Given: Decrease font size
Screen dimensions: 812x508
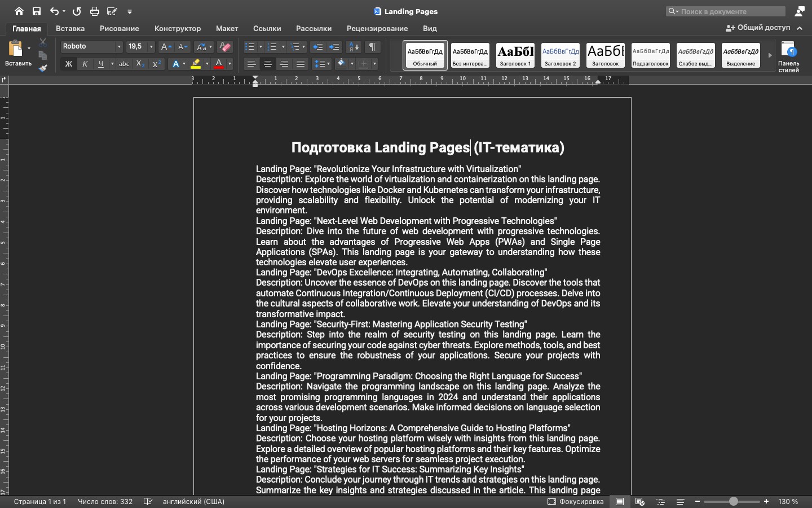Looking at the screenshot, I should pos(182,47).
